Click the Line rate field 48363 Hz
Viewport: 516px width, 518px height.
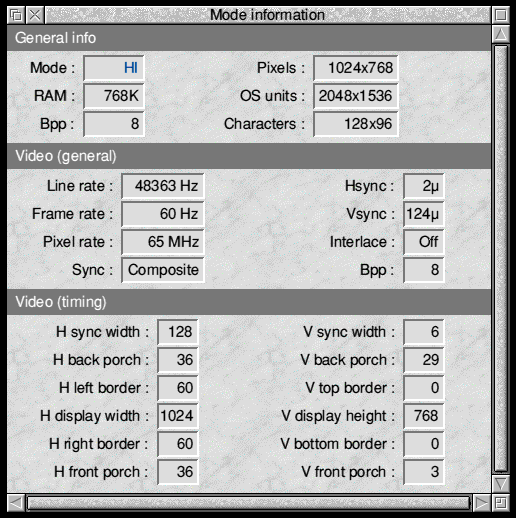coord(163,186)
